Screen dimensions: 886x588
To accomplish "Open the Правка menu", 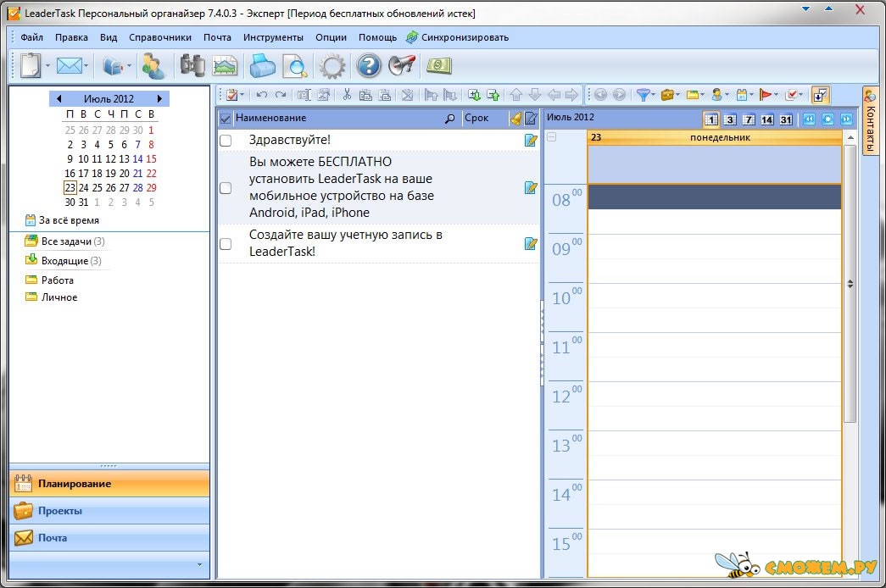I will click(71, 37).
